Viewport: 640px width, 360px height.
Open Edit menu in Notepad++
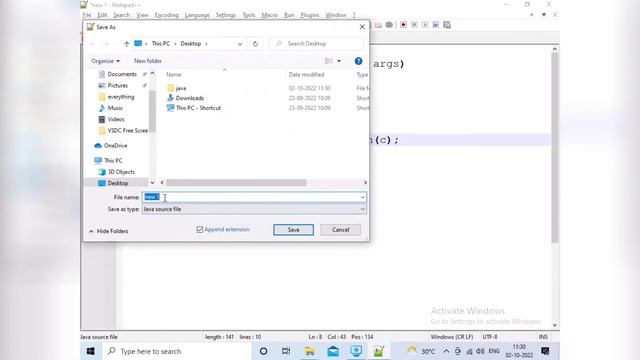[102, 15]
